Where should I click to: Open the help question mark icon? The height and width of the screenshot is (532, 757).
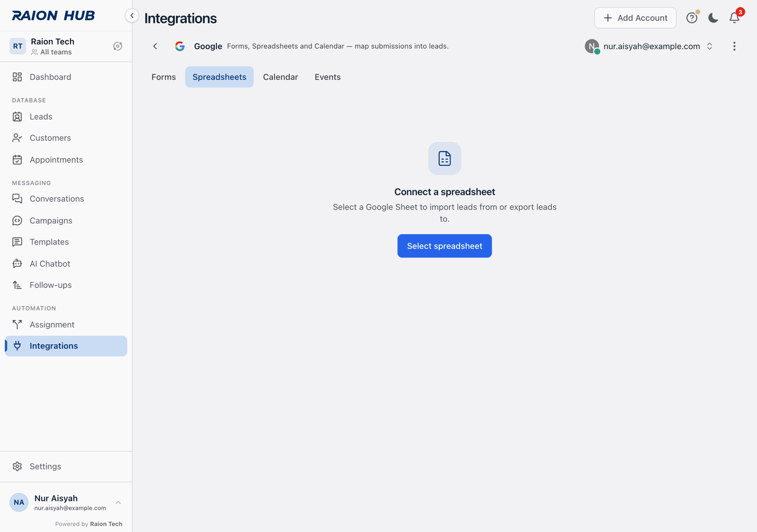coord(692,18)
